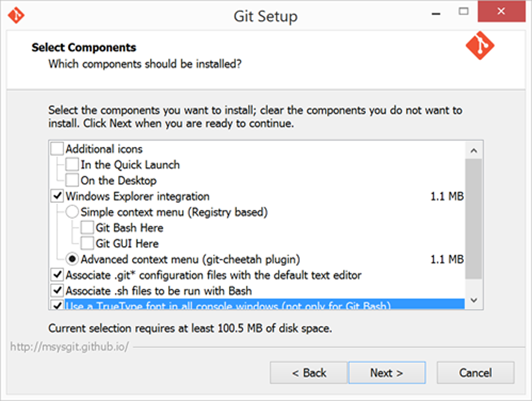Uncheck Associate .git* configuration files option
This screenshot has width=532, height=401.
tap(58, 275)
